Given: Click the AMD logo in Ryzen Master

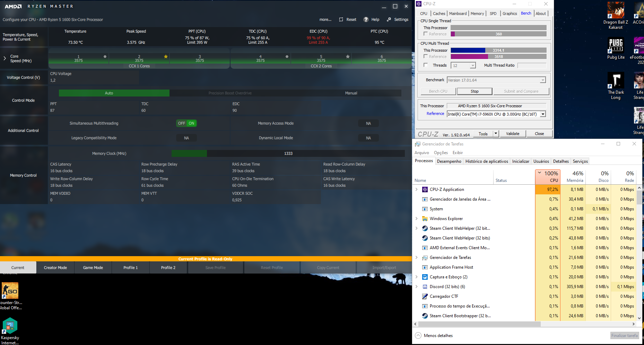Looking at the screenshot, I should pos(13,6).
